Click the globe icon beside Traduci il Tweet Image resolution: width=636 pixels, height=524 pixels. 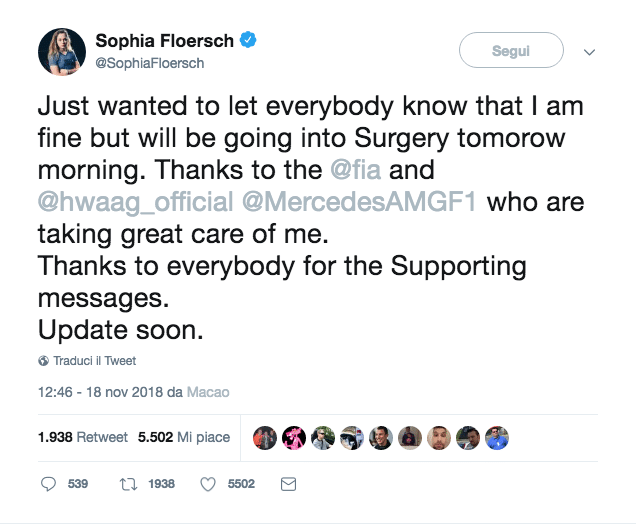pos(43,360)
